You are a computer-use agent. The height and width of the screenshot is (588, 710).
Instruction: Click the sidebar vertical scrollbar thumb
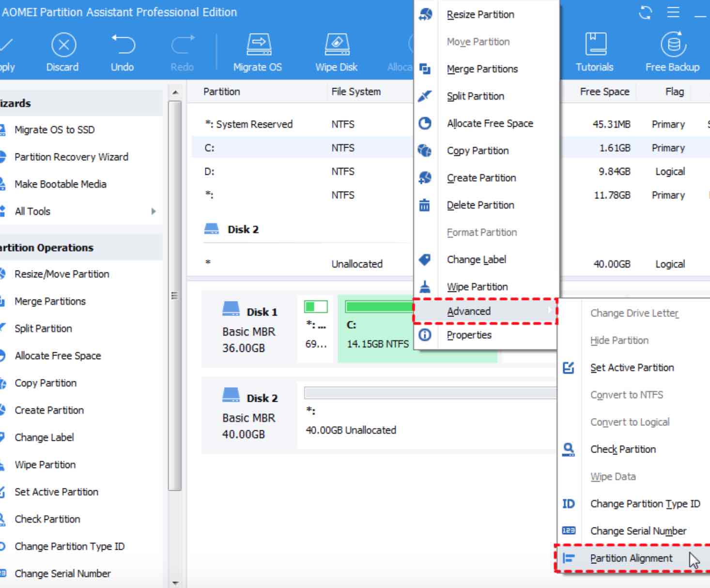(x=175, y=295)
